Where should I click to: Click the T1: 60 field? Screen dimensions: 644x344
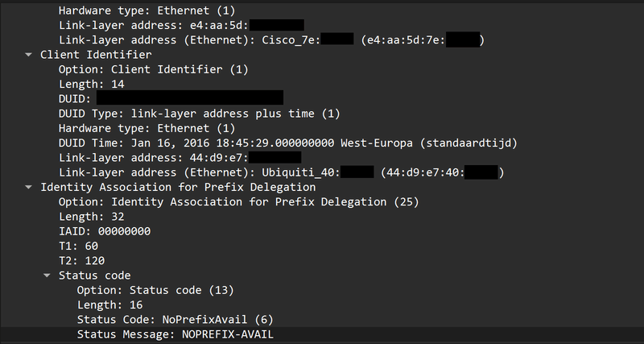click(80, 246)
